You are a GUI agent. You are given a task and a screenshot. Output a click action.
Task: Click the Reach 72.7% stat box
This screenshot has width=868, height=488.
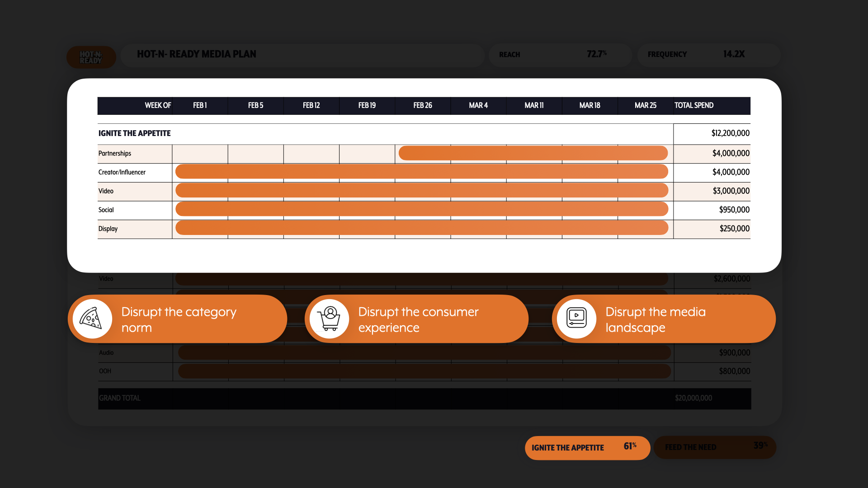coord(560,55)
